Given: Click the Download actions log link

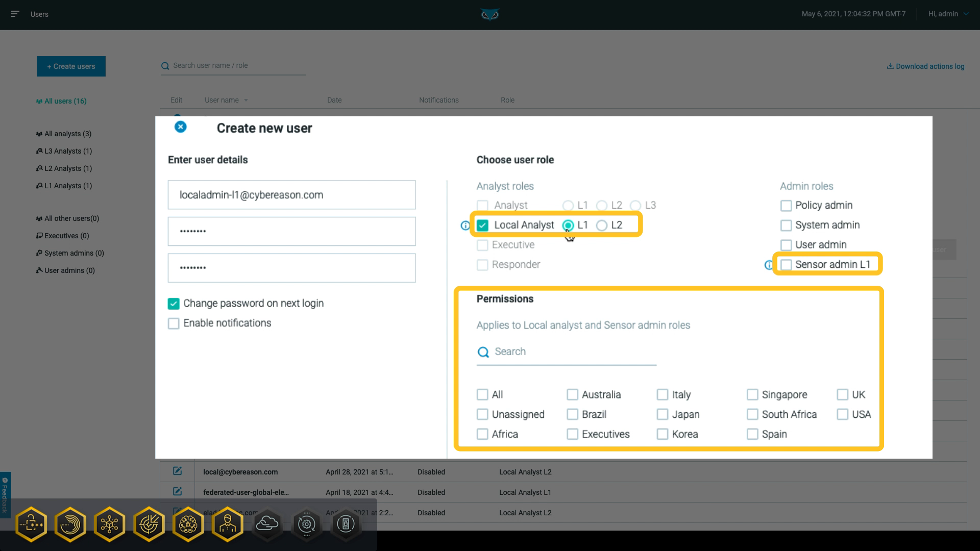Looking at the screenshot, I should pyautogui.click(x=925, y=66).
